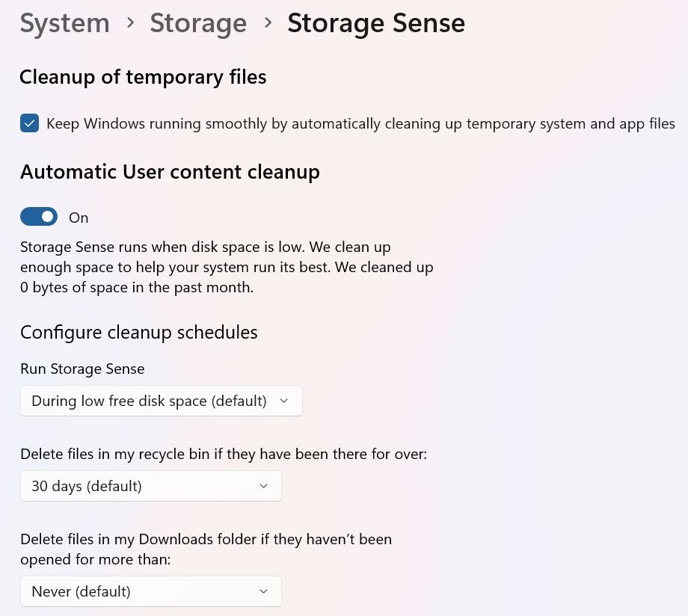The height and width of the screenshot is (616, 688).
Task: Turn off Automatic User content cleanup toggle
Action: pyautogui.click(x=39, y=217)
